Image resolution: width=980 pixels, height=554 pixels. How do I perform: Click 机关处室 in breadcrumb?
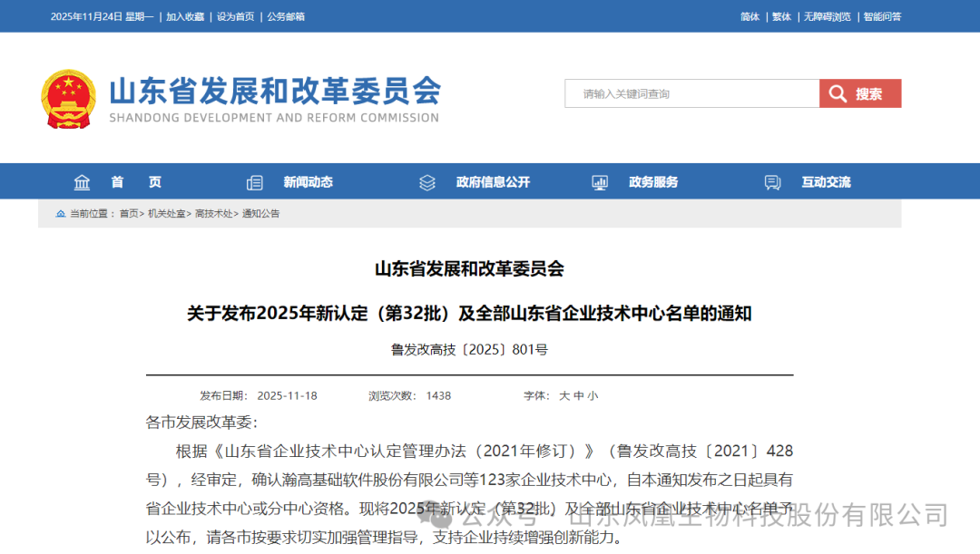[167, 214]
